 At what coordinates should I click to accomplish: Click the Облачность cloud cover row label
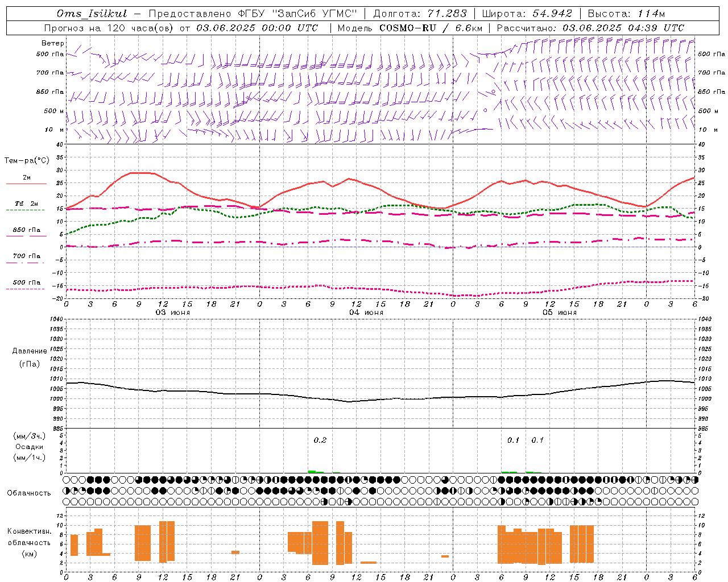pos(29,493)
